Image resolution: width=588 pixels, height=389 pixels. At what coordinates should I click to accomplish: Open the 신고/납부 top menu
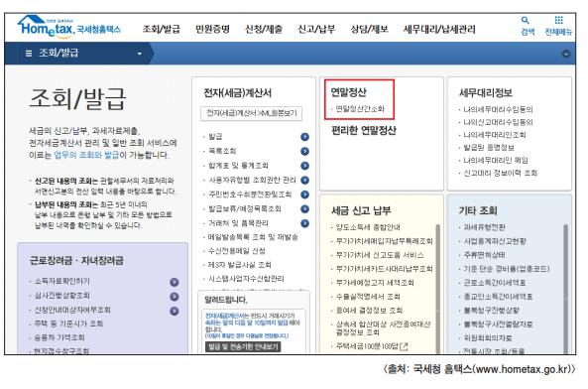316,29
